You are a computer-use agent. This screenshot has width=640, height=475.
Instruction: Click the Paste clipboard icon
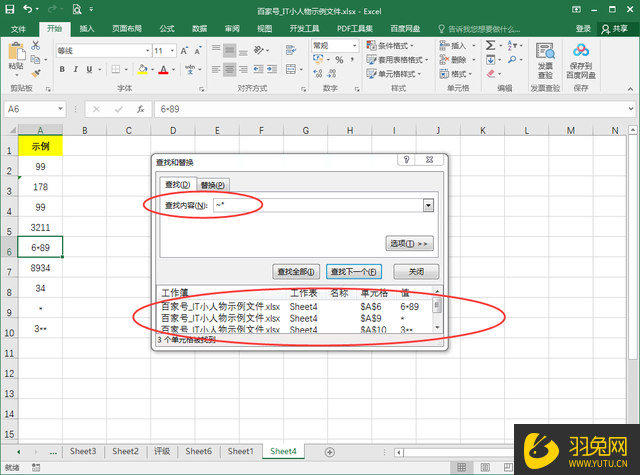pyautogui.click(x=16, y=52)
